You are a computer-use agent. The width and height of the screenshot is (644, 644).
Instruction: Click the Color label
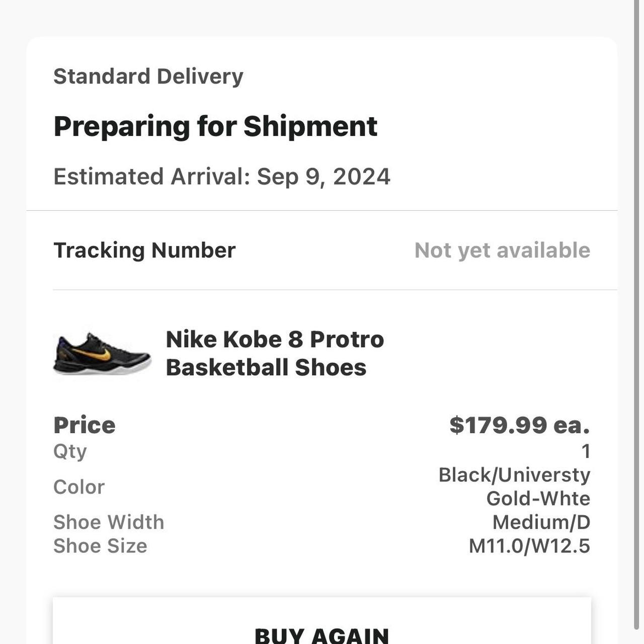click(79, 486)
